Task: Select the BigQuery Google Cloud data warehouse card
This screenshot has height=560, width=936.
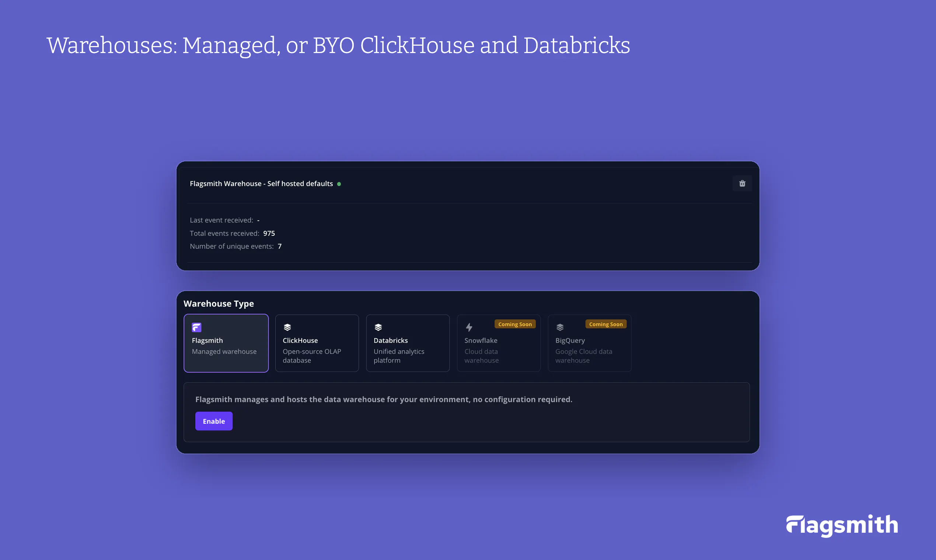Action: pyautogui.click(x=590, y=343)
